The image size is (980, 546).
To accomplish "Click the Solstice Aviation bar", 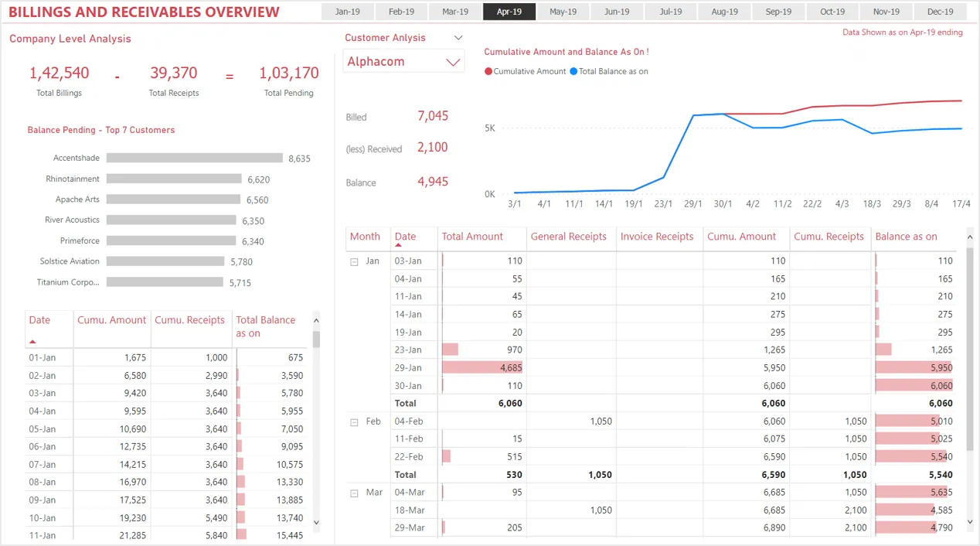I will 165,261.
